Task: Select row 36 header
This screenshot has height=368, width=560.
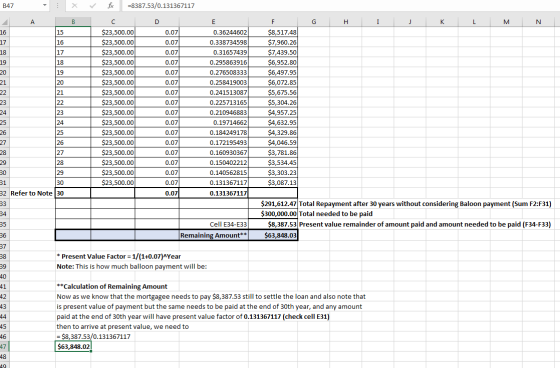Action: click(x=4, y=235)
